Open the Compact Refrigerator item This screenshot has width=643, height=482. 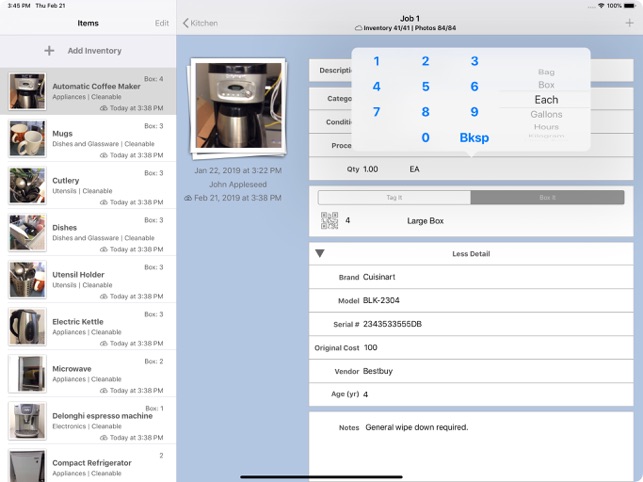pos(88,464)
